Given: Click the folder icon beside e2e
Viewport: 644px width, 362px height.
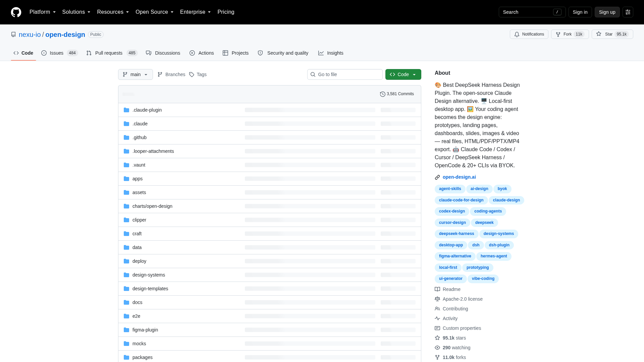Looking at the screenshot, I should [x=126, y=316].
